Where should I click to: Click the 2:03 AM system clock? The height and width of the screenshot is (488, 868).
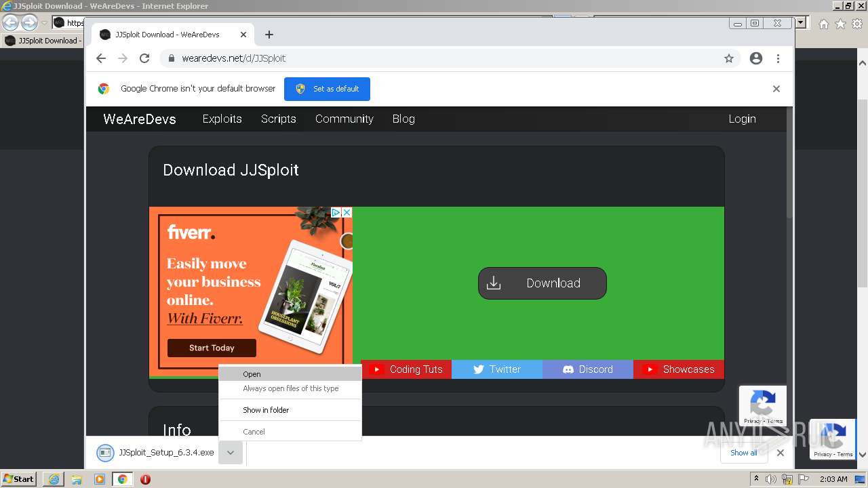(833, 479)
